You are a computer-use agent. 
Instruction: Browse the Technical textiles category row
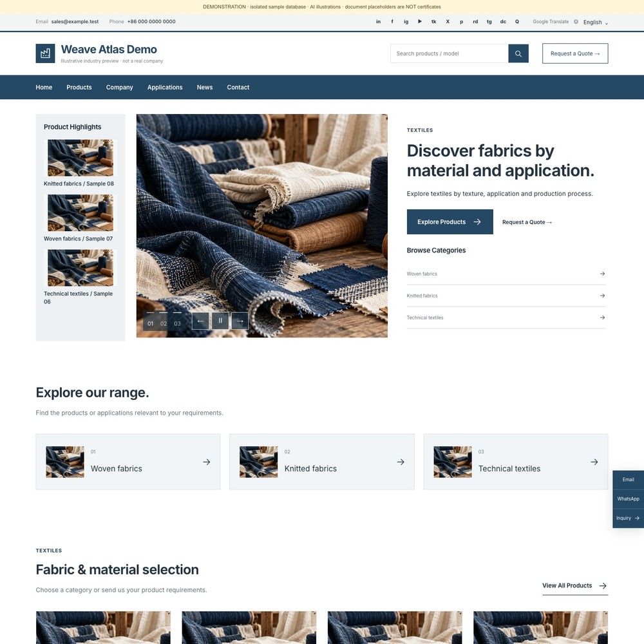[506, 317]
